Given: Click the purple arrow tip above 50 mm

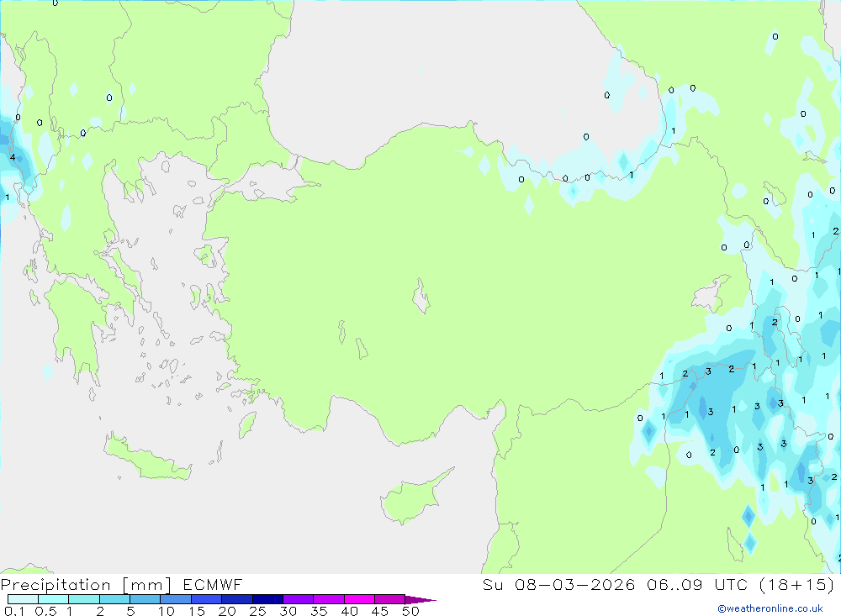Looking at the screenshot, I should point(420,599).
